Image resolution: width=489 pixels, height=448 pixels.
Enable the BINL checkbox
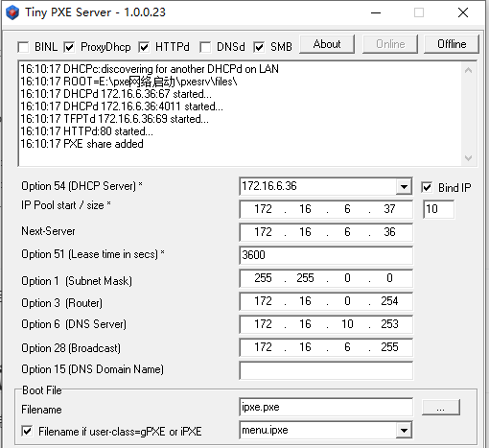23,47
